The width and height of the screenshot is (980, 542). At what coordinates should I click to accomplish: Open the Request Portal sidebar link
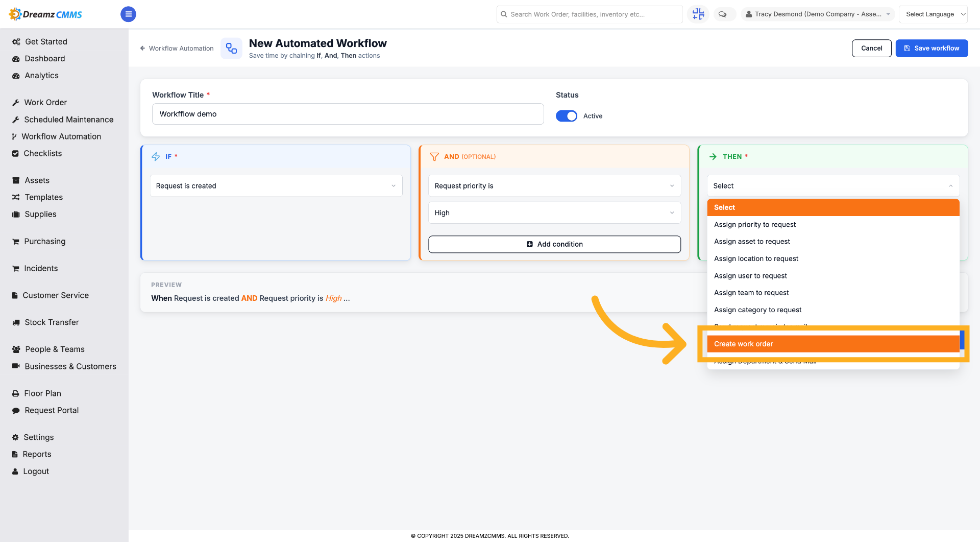(x=52, y=411)
